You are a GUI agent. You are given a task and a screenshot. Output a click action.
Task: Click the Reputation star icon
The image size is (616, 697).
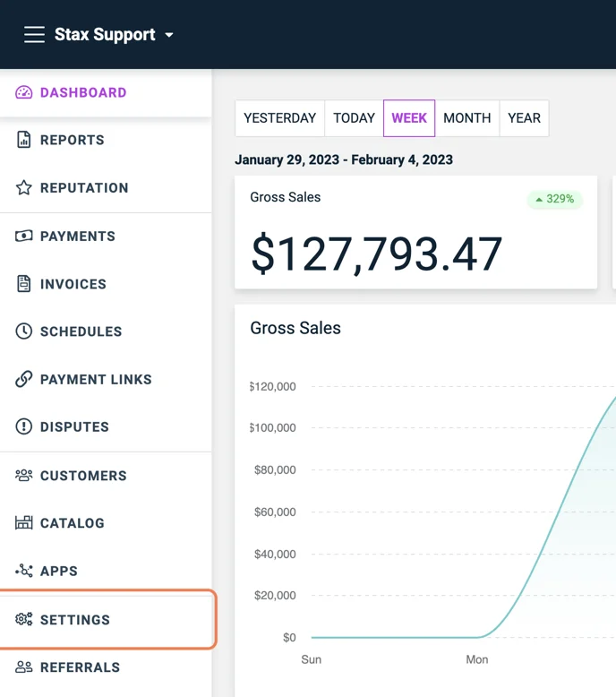click(24, 187)
